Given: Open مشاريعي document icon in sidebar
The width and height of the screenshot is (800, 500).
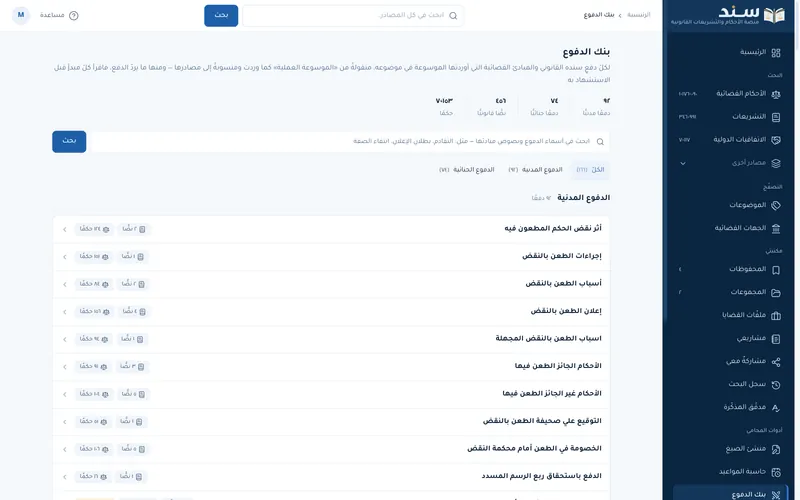Looking at the screenshot, I should click(776, 338).
